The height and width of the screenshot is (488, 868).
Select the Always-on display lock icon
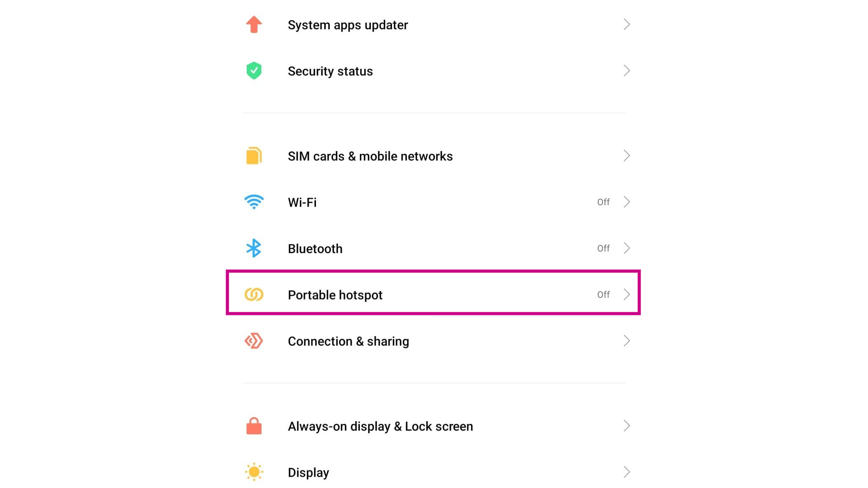(254, 426)
